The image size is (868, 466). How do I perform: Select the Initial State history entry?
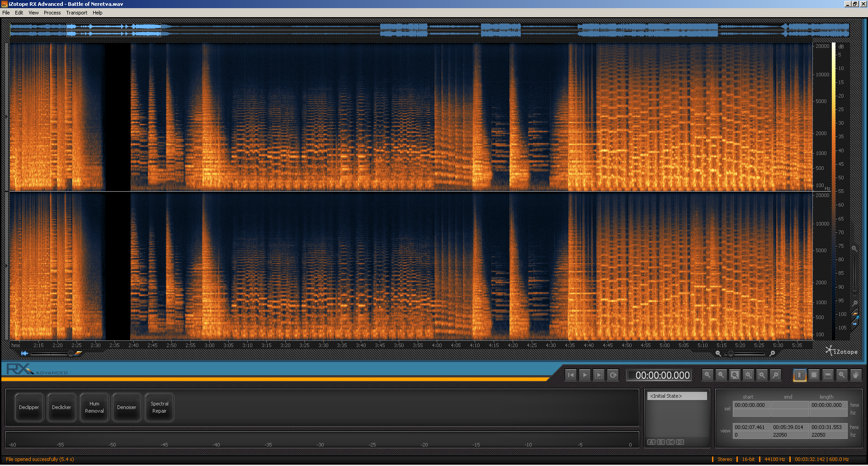pyautogui.click(x=677, y=396)
